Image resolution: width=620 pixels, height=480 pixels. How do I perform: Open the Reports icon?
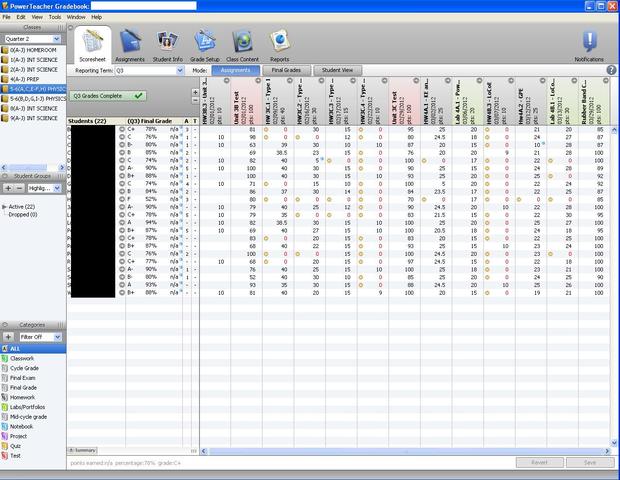pos(280,45)
